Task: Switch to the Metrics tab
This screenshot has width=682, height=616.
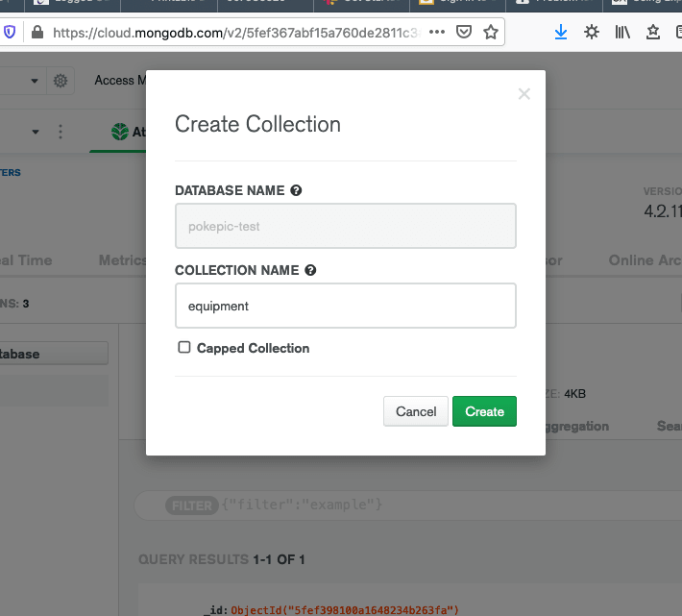Action: pos(122,260)
